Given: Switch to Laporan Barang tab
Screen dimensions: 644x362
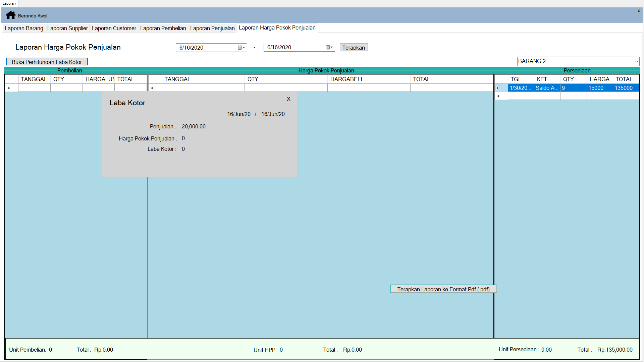Looking at the screenshot, I should coord(24,28).
